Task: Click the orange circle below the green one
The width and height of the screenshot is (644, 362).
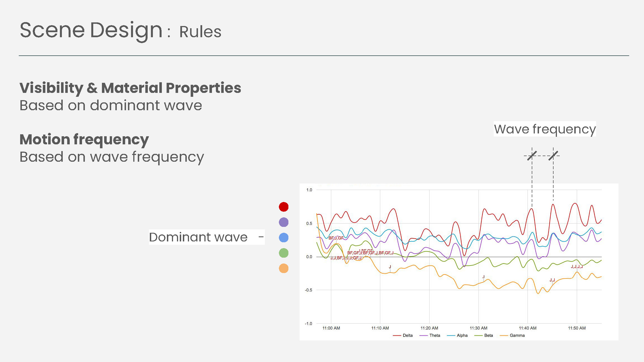Action: [x=284, y=268]
